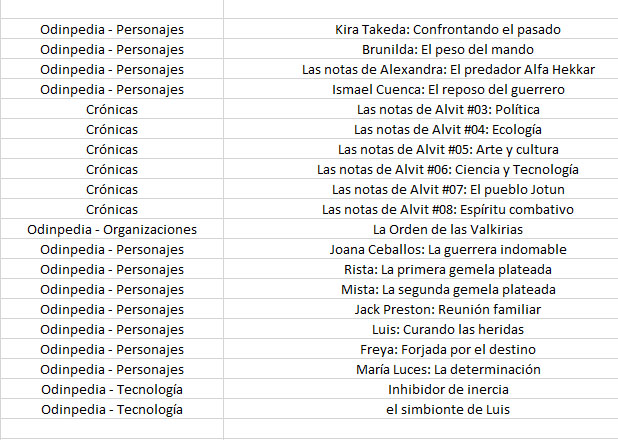Click the cell 'Brunilda: El peso del mando'
The height and width of the screenshot is (440, 618).
(448, 50)
